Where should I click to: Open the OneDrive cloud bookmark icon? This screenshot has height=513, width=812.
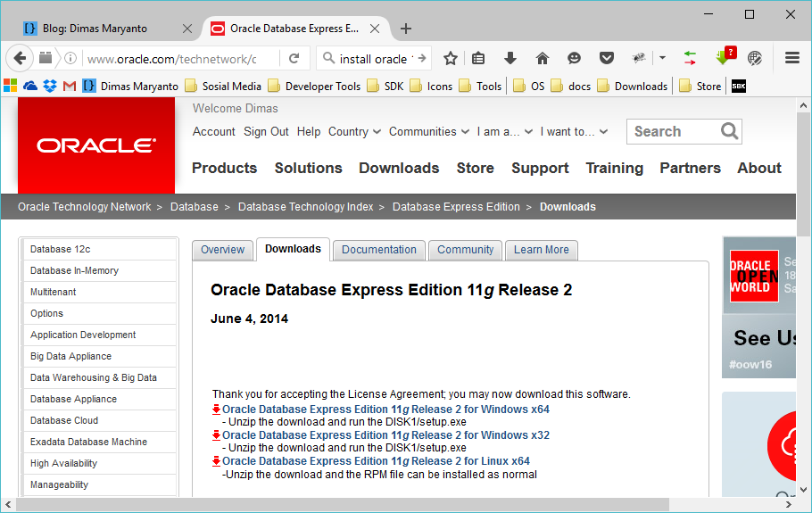click(30, 86)
